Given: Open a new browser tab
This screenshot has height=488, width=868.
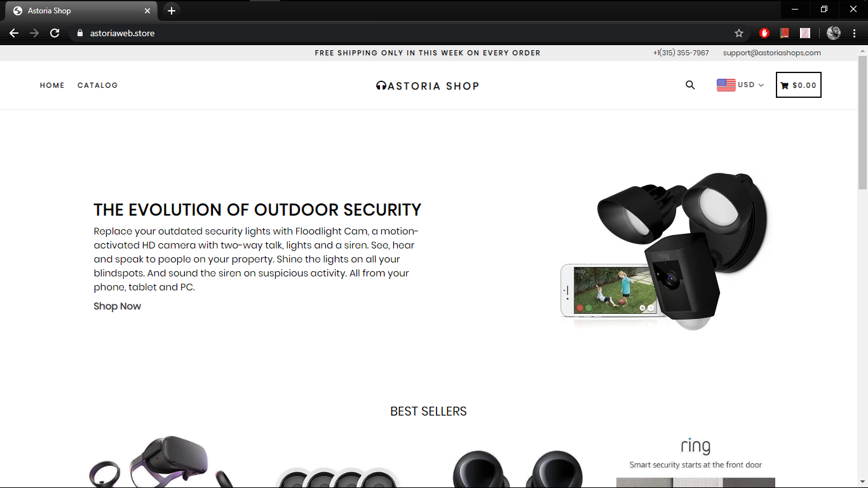Looking at the screenshot, I should [x=172, y=11].
